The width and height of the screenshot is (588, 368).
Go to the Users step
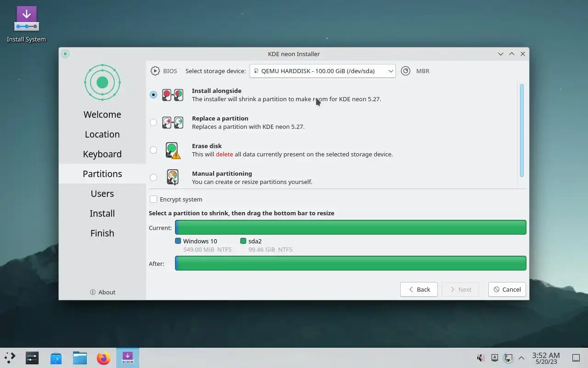[x=102, y=194]
